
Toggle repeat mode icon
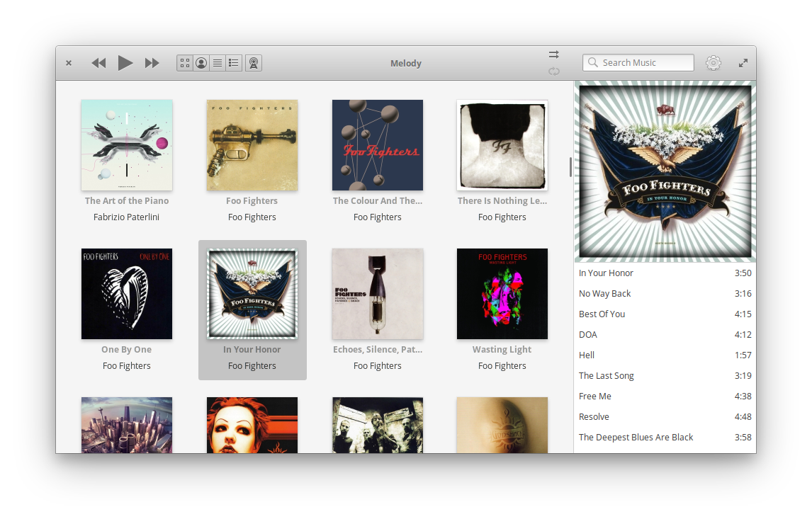553,72
